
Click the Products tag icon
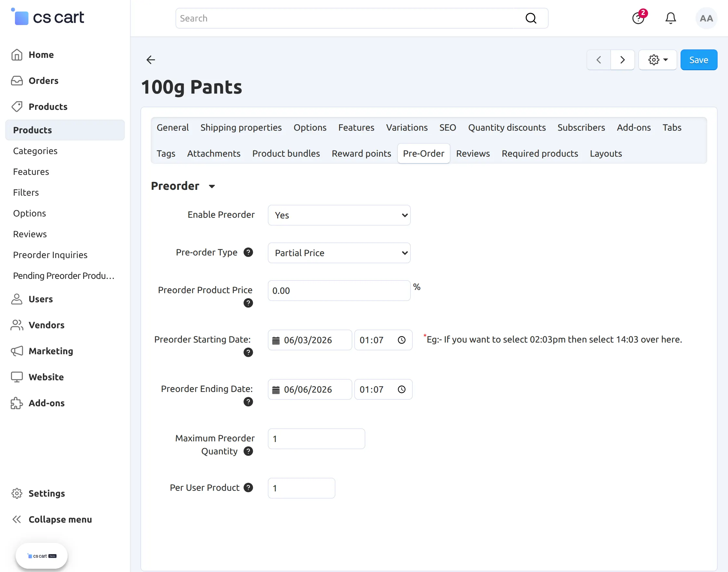[x=17, y=107]
